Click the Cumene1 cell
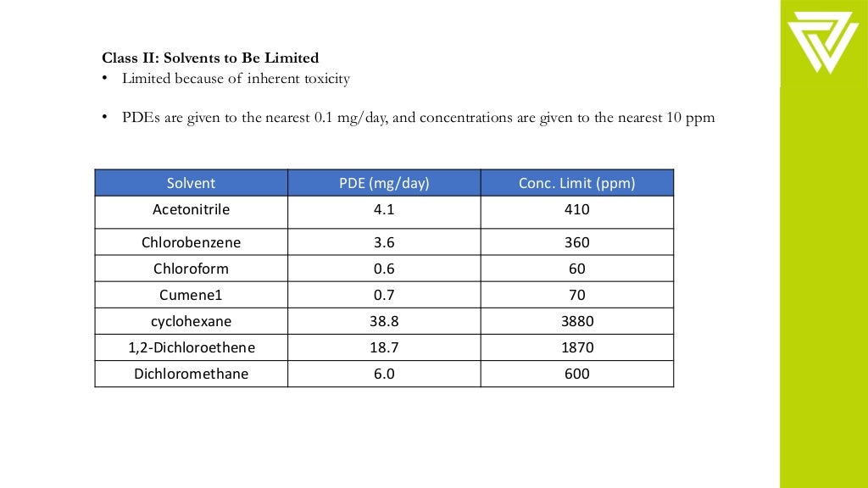 (191, 295)
